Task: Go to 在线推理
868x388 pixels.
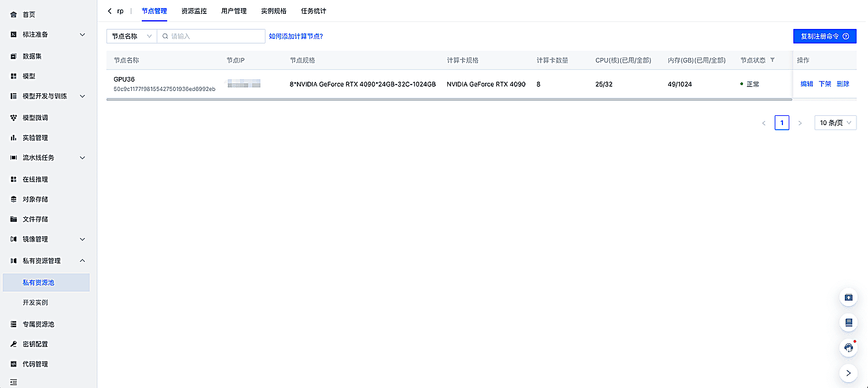Action: tap(35, 180)
